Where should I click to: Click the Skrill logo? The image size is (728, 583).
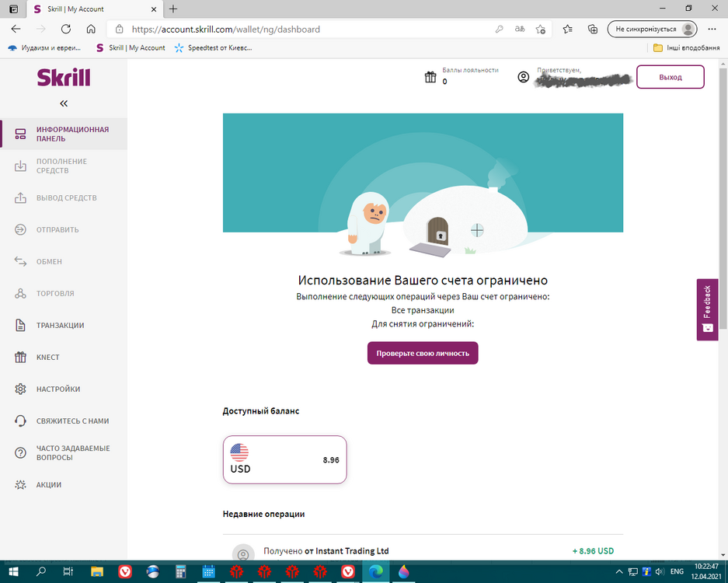click(64, 78)
